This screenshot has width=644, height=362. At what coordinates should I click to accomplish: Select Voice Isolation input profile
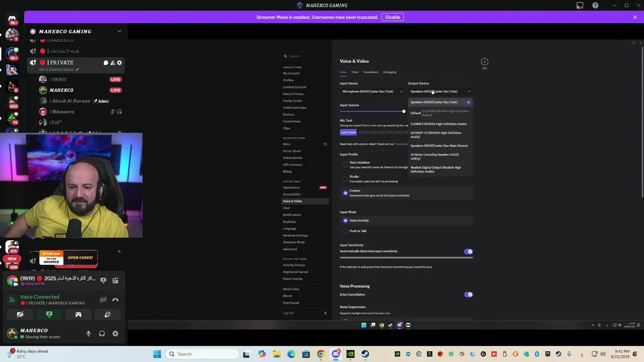tap(346, 165)
